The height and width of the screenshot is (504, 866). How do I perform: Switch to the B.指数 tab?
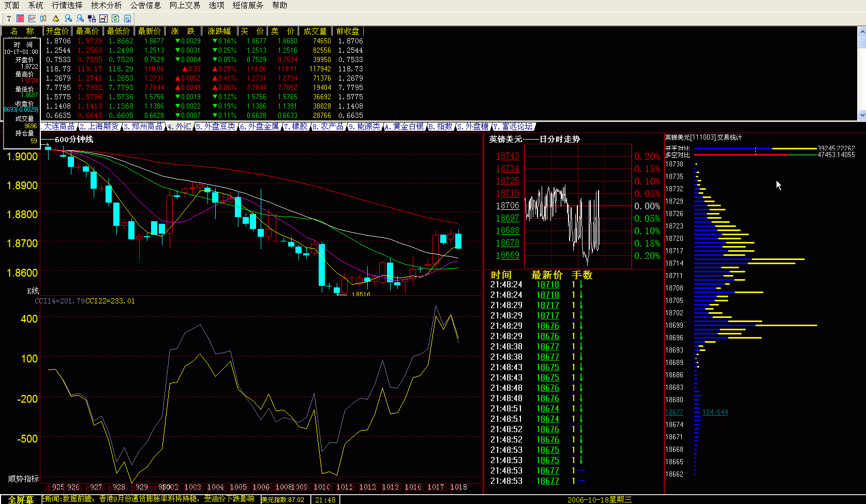(441, 127)
